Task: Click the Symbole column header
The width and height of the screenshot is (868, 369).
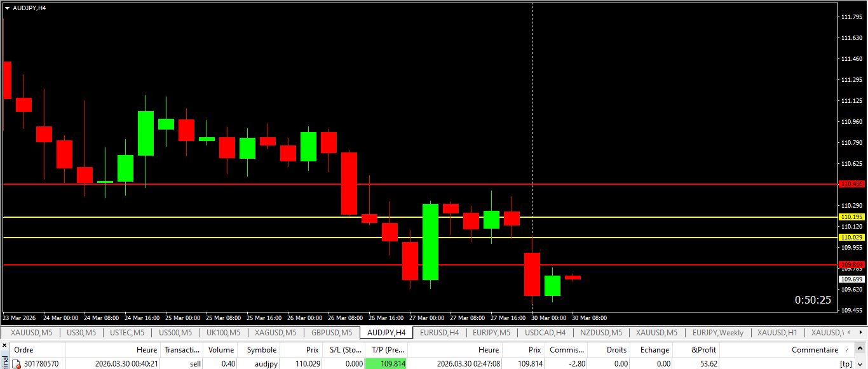Action: click(262, 350)
